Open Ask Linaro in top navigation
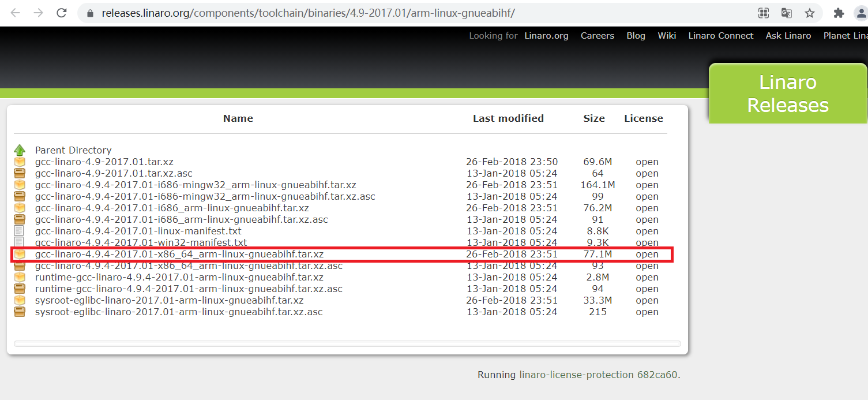The width and height of the screenshot is (868, 400). coord(788,36)
